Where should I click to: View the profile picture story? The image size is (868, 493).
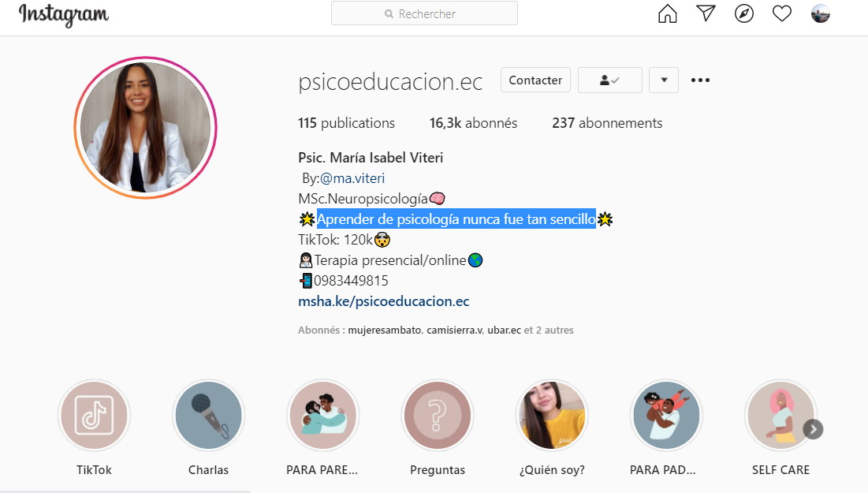[146, 128]
